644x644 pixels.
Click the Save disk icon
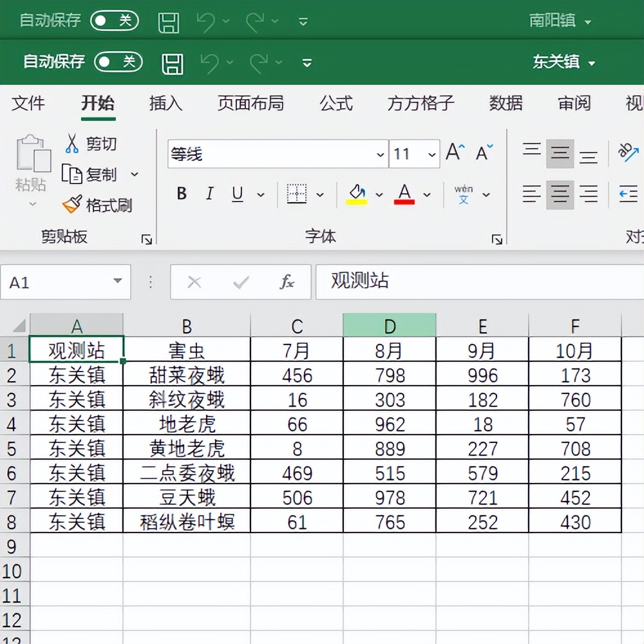[172, 63]
